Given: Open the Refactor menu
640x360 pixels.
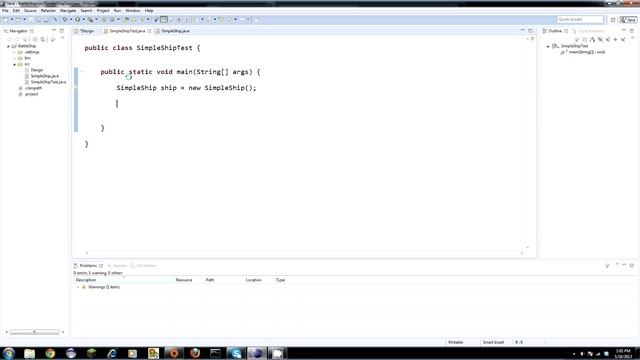Looking at the screenshot, I should pos(48,11).
